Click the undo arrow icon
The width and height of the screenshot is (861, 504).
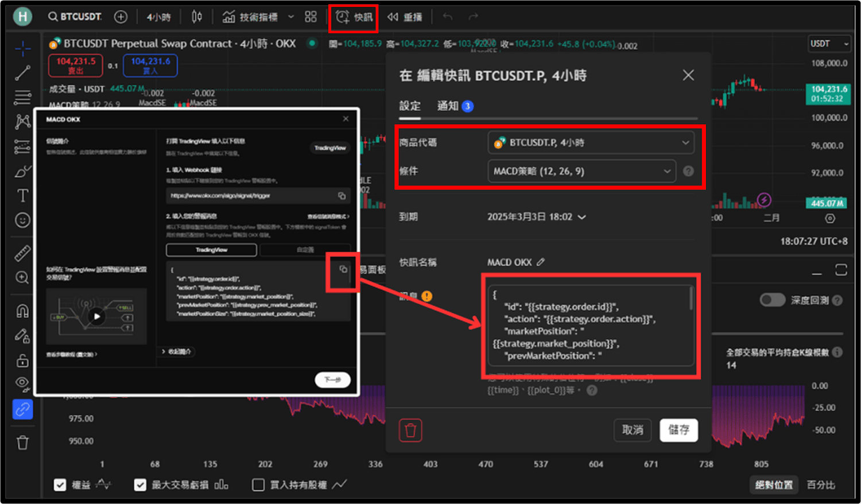(x=448, y=17)
